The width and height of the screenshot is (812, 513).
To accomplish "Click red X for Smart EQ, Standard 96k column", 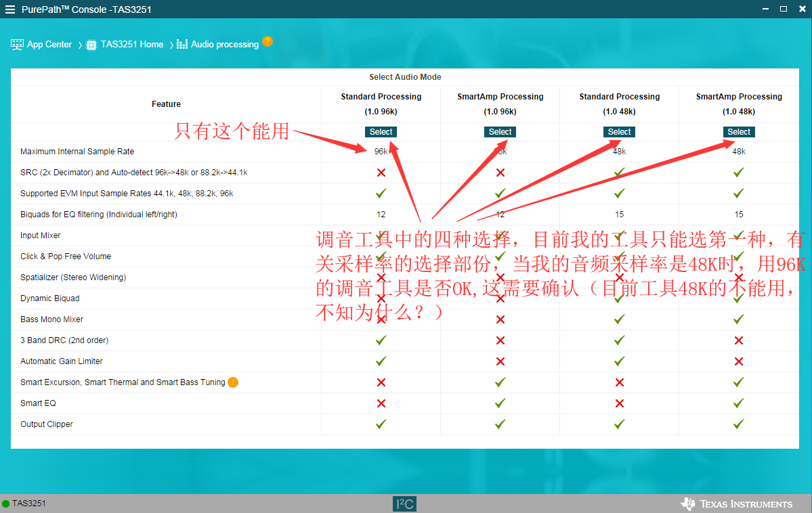I will click(381, 403).
